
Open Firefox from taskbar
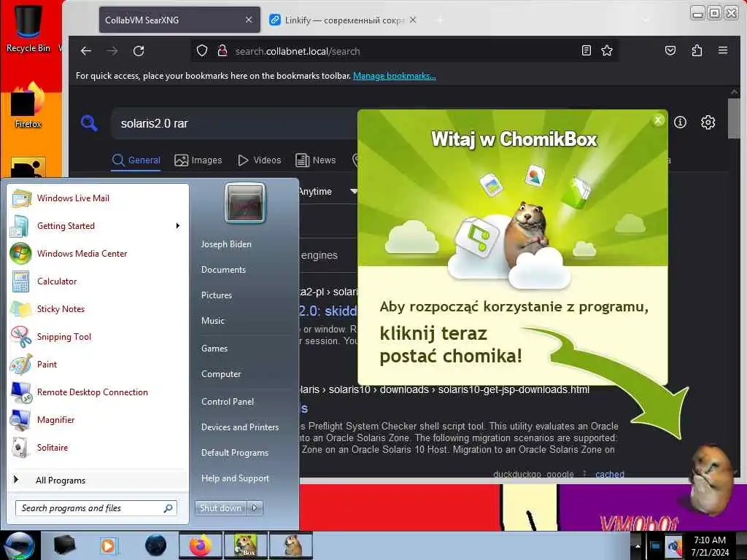click(201, 545)
